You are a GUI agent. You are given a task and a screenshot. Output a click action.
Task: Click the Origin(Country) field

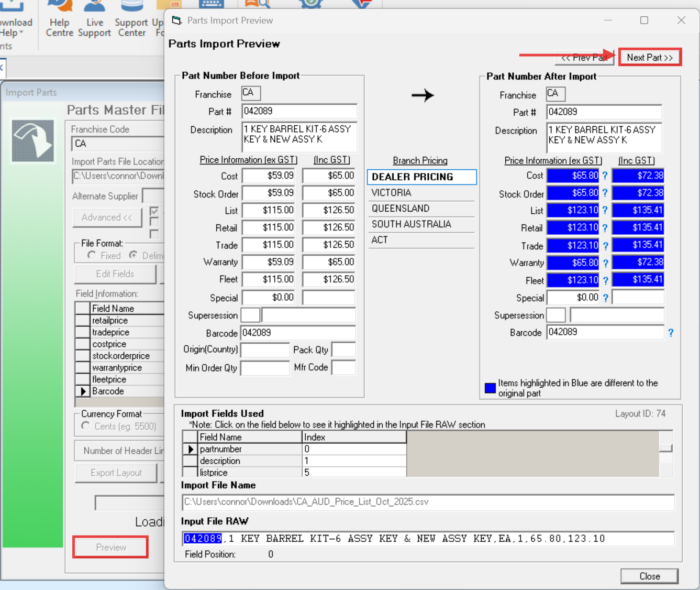coord(265,350)
